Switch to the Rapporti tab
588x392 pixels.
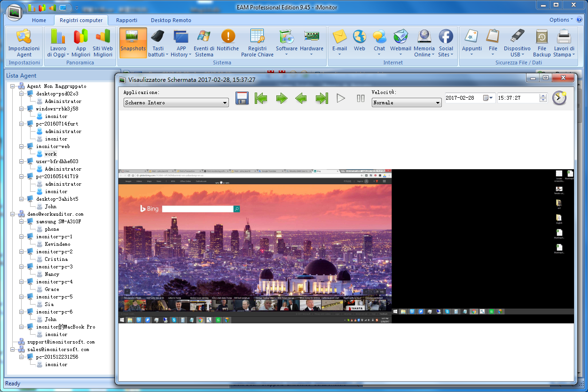126,20
